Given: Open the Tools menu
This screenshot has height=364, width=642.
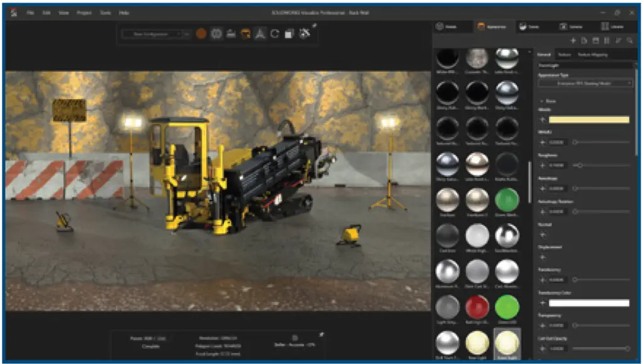Looking at the screenshot, I should pos(105,13).
